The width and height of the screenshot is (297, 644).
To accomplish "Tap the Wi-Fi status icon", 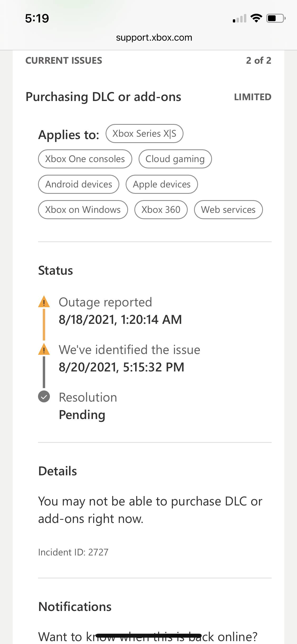I will tap(256, 18).
